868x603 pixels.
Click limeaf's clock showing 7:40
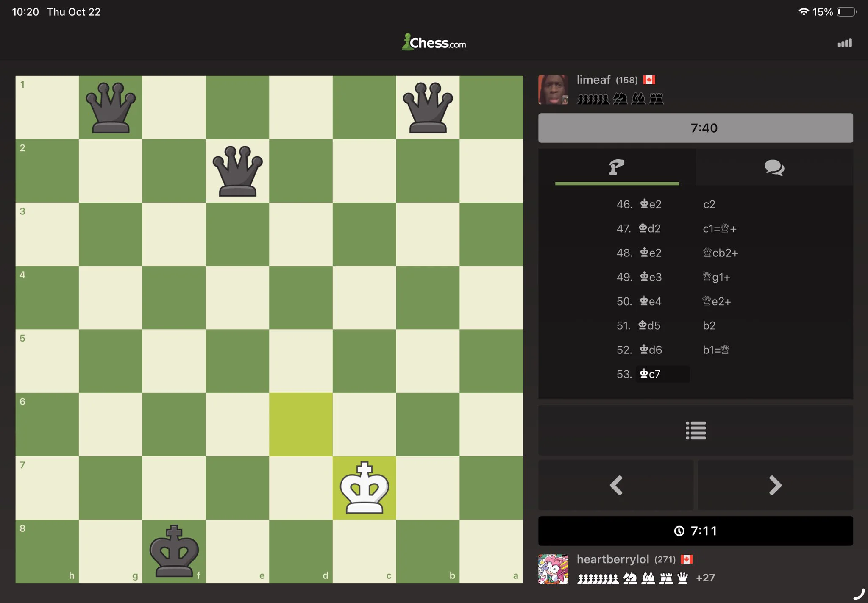point(696,128)
